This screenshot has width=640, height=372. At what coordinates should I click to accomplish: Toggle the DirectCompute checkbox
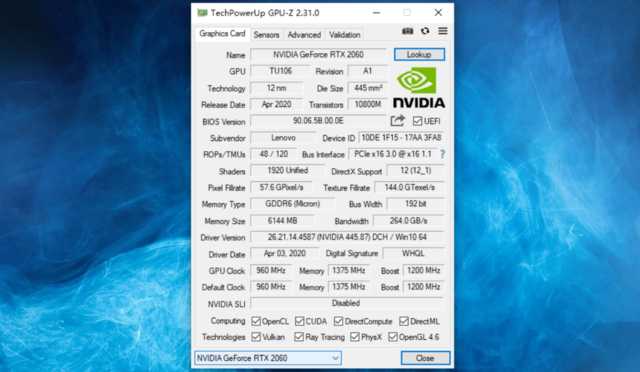click(x=338, y=321)
